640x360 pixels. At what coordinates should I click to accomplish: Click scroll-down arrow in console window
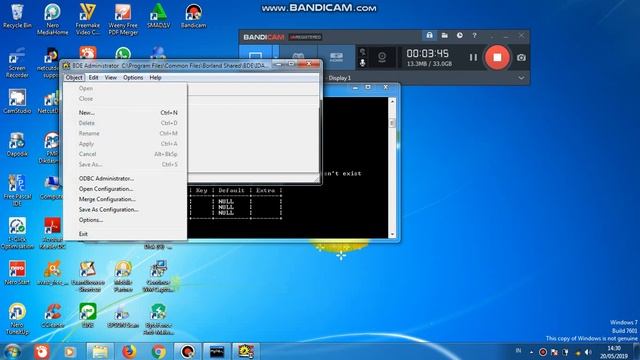[x=392, y=235]
